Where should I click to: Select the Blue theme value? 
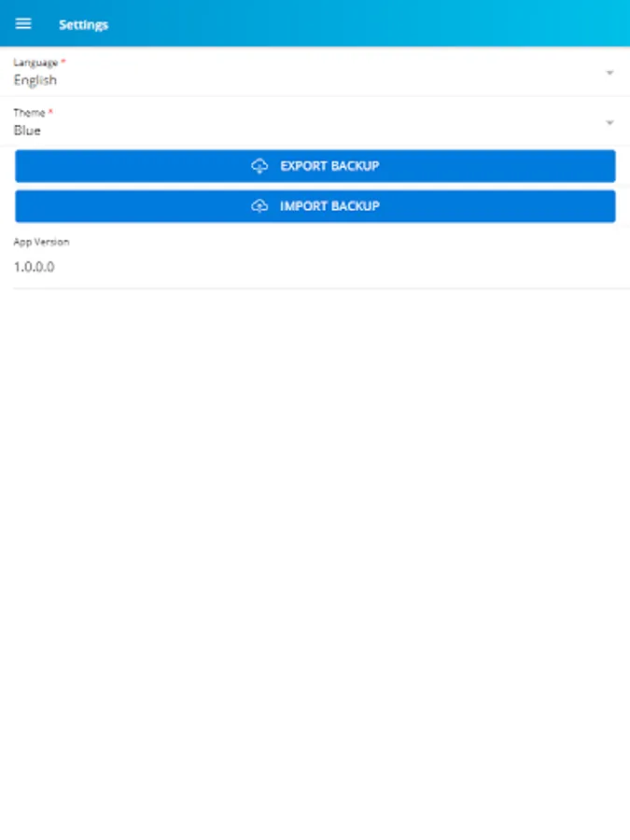27,130
